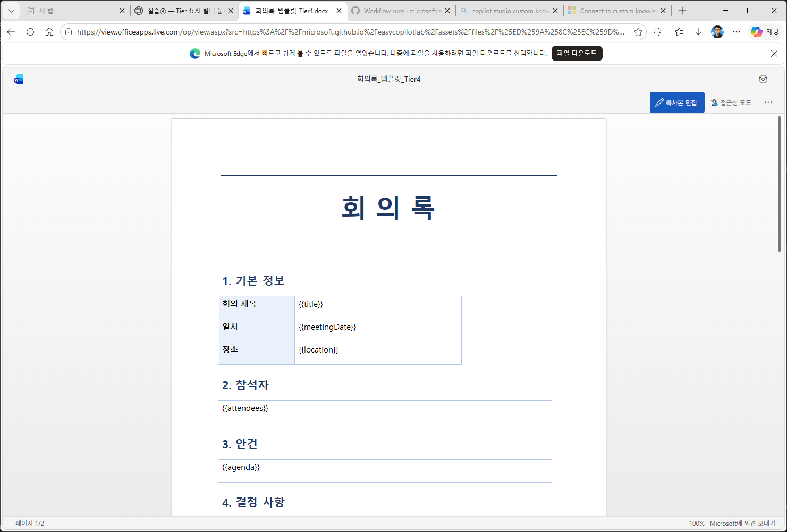The width and height of the screenshot is (787, 532).
Task: Turn on 접근성 모드
Action: tap(731, 102)
